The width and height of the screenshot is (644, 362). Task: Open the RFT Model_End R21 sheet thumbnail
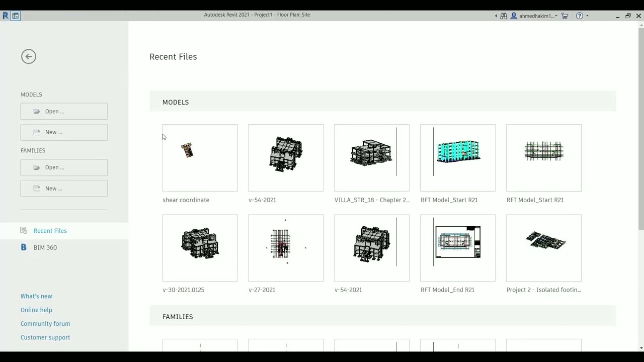(x=458, y=248)
